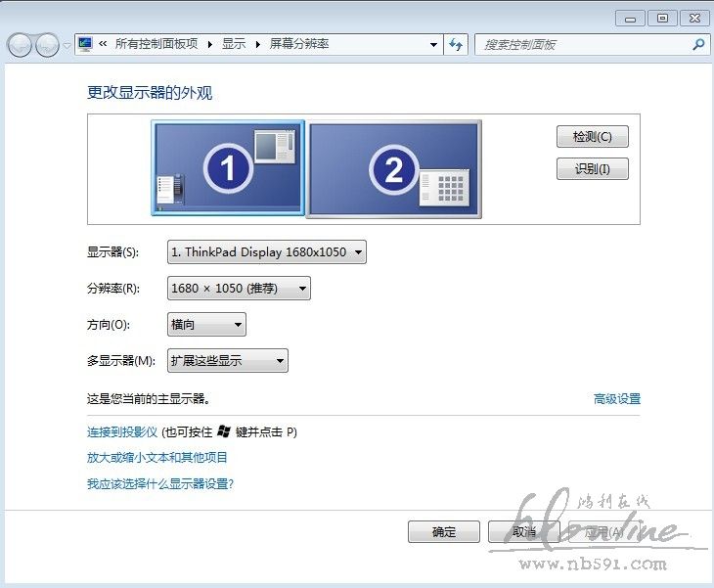The image size is (714, 588).
Task: Click the Forward navigation arrow button
Action: [x=47, y=45]
